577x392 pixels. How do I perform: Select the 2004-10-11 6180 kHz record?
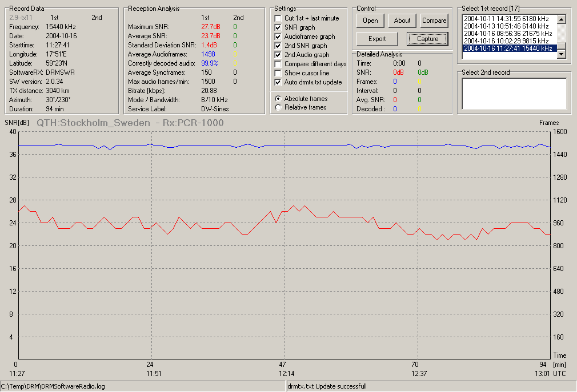(x=510, y=19)
